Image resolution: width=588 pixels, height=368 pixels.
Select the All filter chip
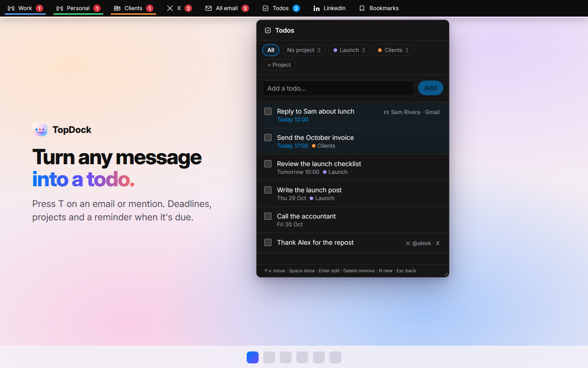click(271, 50)
